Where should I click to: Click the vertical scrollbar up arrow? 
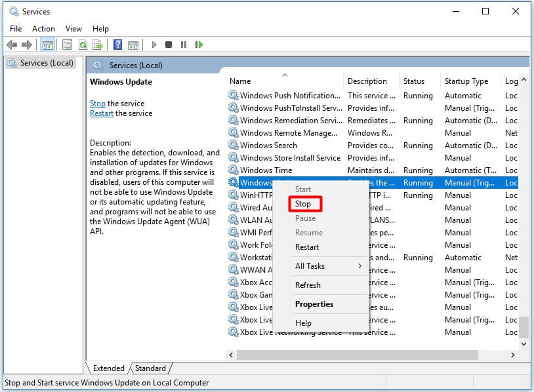pos(524,79)
